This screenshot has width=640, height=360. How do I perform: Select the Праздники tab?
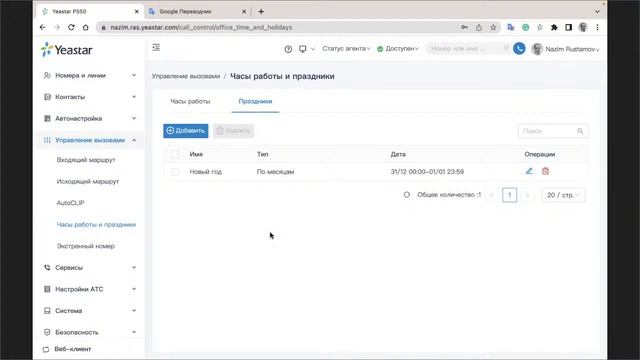tap(256, 101)
